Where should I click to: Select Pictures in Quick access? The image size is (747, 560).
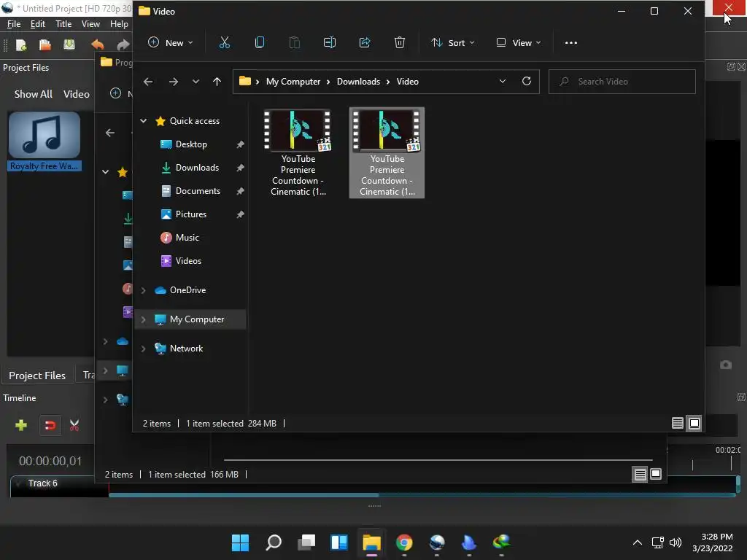tap(192, 214)
